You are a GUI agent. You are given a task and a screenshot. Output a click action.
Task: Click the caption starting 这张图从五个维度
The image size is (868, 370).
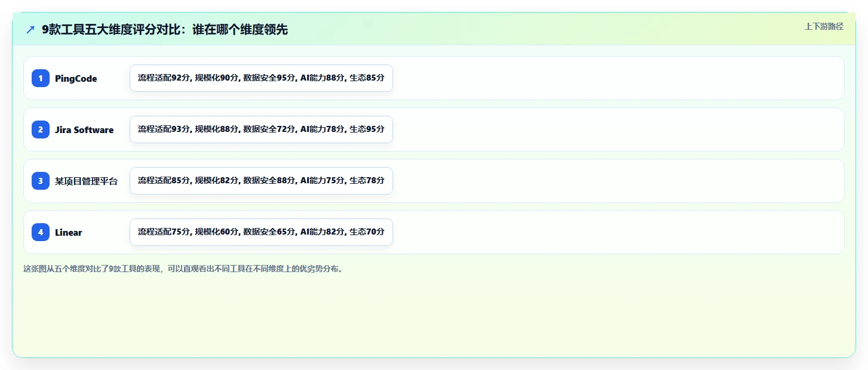(183, 269)
